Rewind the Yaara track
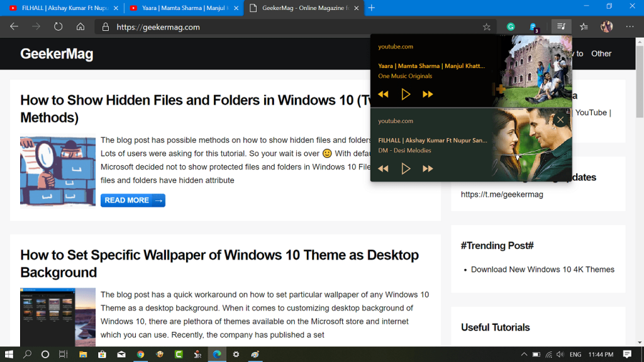The width and height of the screenshot is (644, 362). tap(383, 94)
